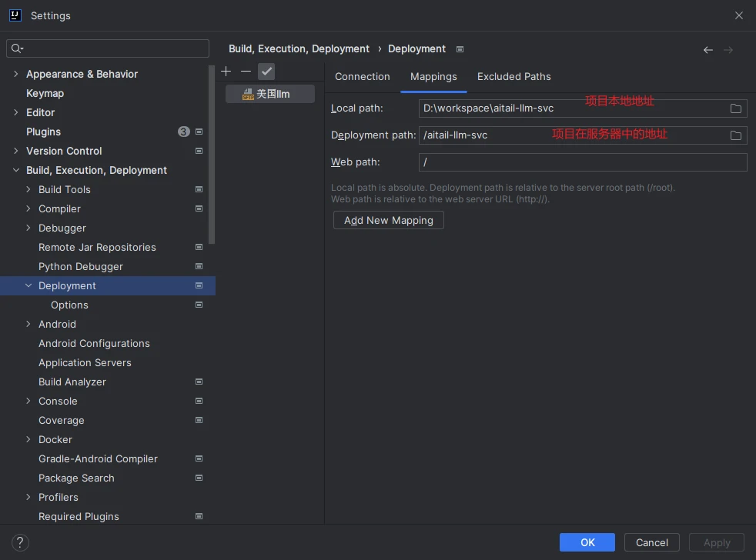The image size is (756, 560).
Task: Add a new deployment server with plus icon
Action: [x=226, y=72]
